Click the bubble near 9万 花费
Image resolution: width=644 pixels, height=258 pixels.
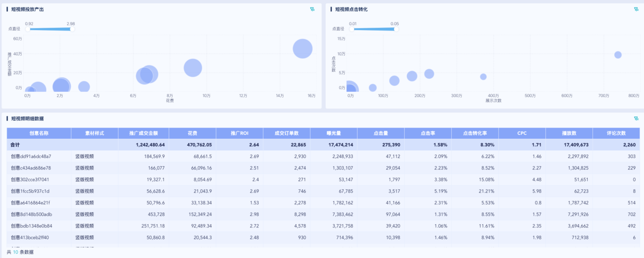(x=193, y=68)
